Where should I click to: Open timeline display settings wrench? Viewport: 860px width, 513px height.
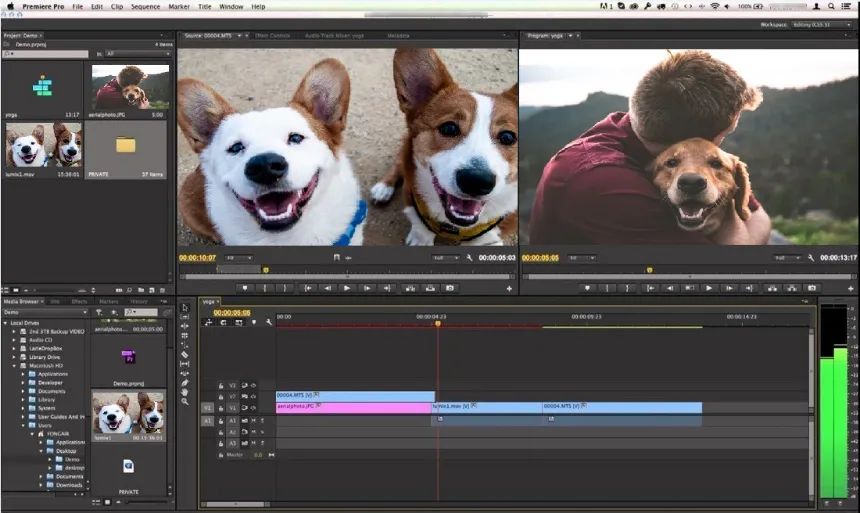click(x=269, y=323)
